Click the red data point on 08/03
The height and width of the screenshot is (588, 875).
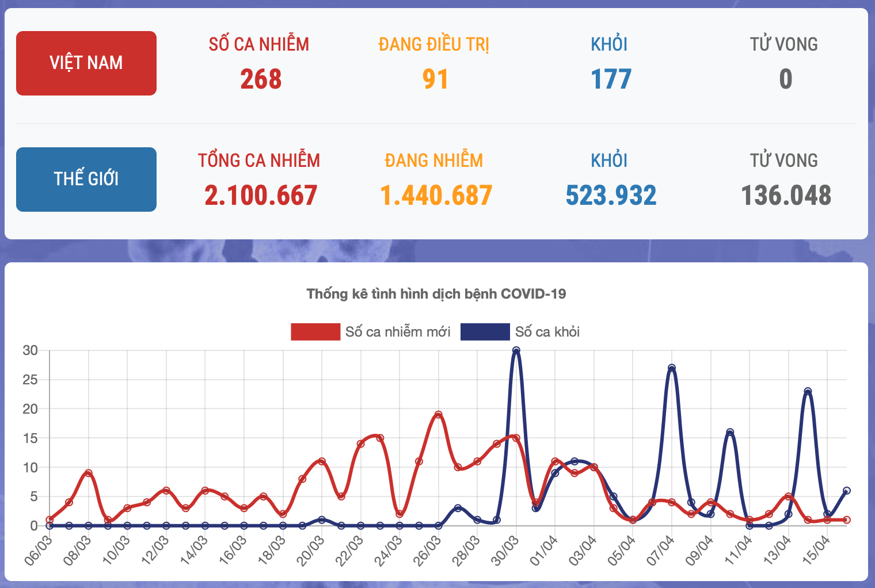(89, 473)
